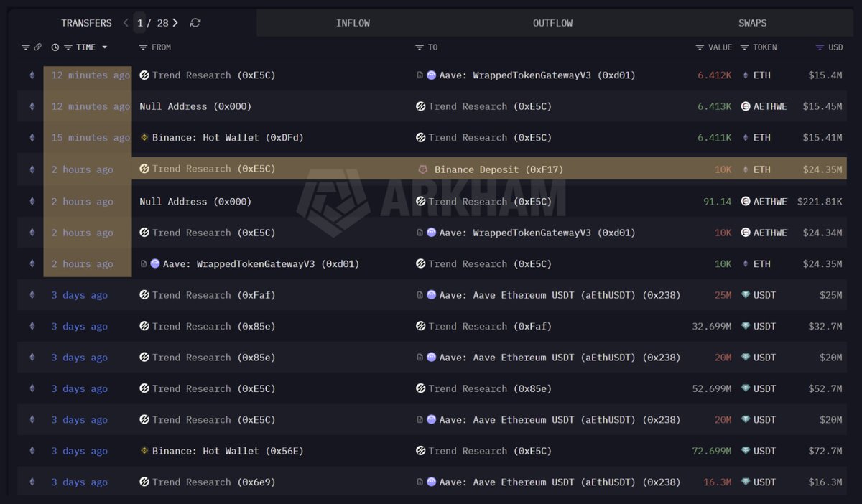Click the chain link filter icon
The width and height of the screenshot is (862, 504).
click(38, 47)
